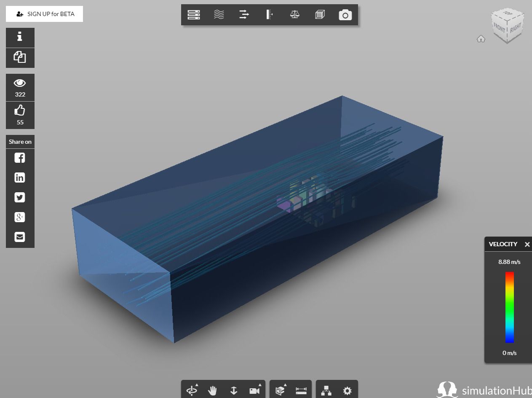The image size is (532, 398).
Task: Open the comparison balance tool
Action: click(294, 15)
